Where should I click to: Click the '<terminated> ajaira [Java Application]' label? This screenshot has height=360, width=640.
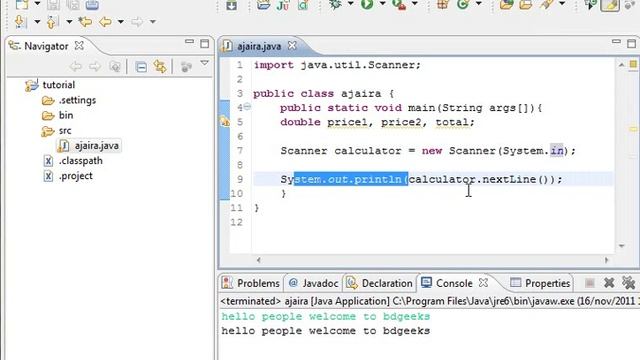point(305,301)
